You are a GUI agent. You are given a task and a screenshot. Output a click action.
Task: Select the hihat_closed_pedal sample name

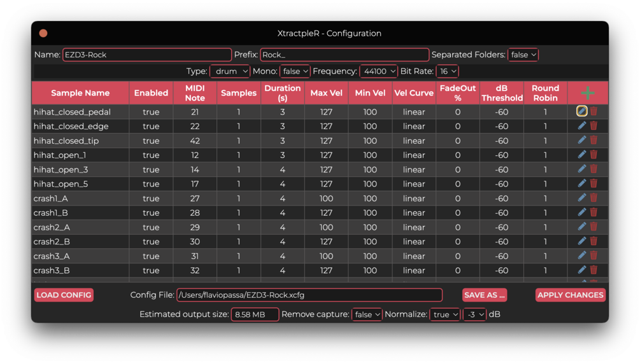[72, 112]
